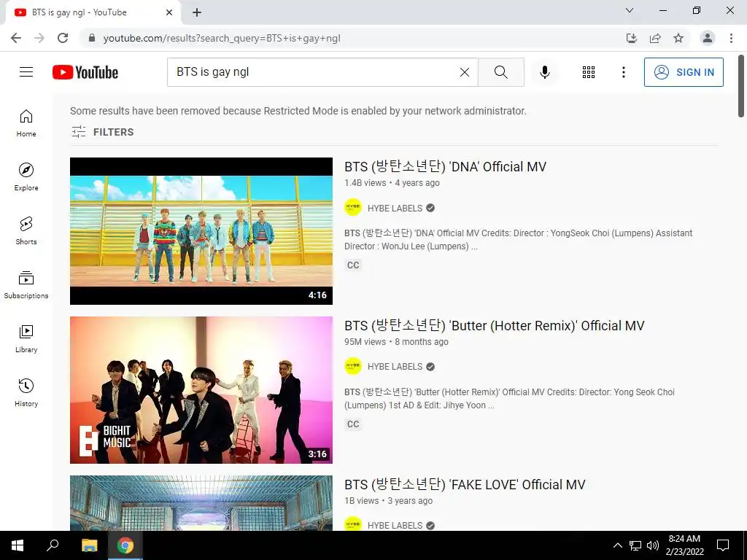Open HYBE LABELS channel under FAKE LOVE
This screenshot has height=560, width=747.
(x=395, y=525)
